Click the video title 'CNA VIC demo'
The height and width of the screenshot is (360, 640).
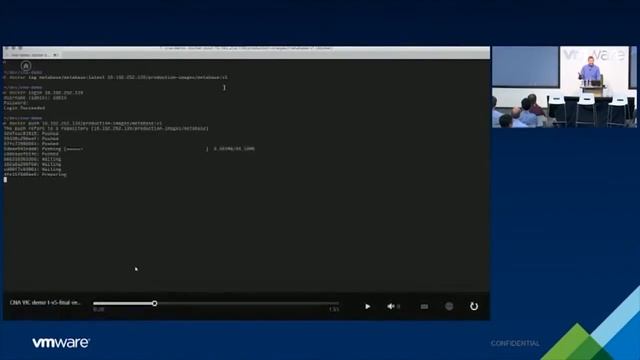45,302
